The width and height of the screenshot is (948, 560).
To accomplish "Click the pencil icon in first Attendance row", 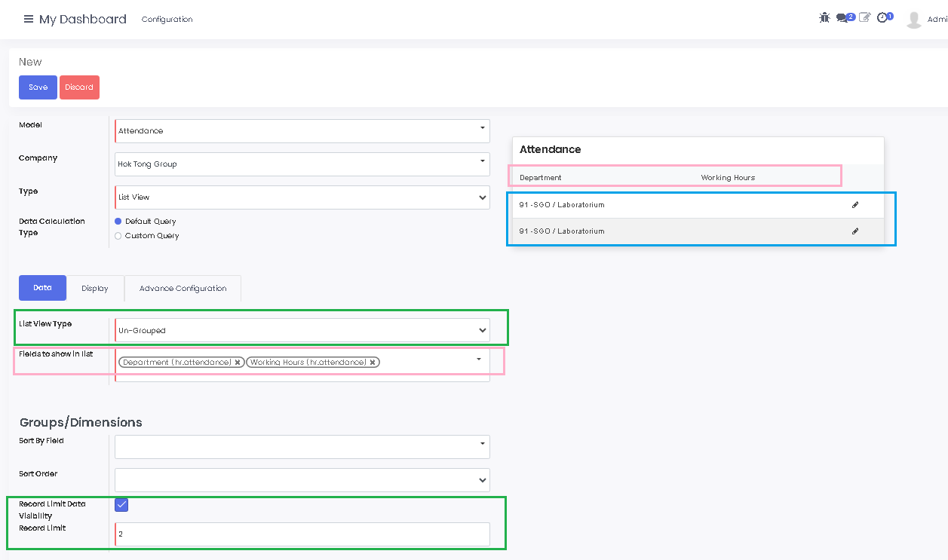I will click(855, 205).
